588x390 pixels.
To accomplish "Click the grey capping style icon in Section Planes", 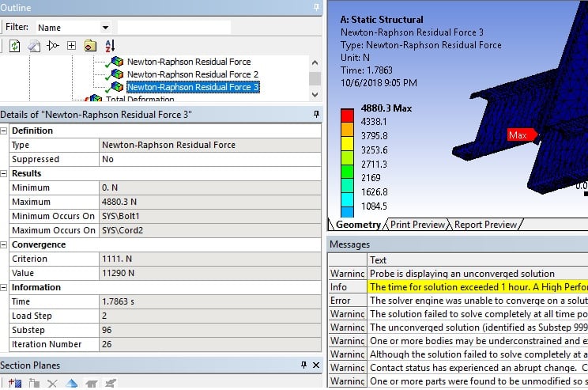I will point(91,384).
